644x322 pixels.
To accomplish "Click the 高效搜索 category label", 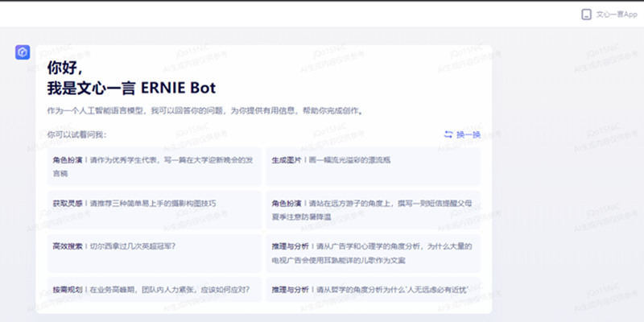I will (x=68, y=246).
